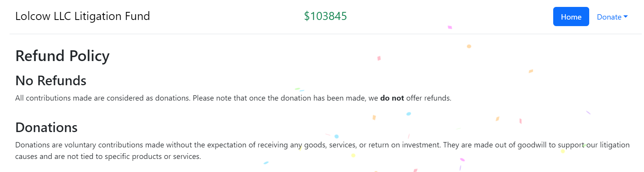This screenshot has width=644, height=172.
Task: Click the blue confetti dot left of "return on investment"
Action: coord(336,136)
